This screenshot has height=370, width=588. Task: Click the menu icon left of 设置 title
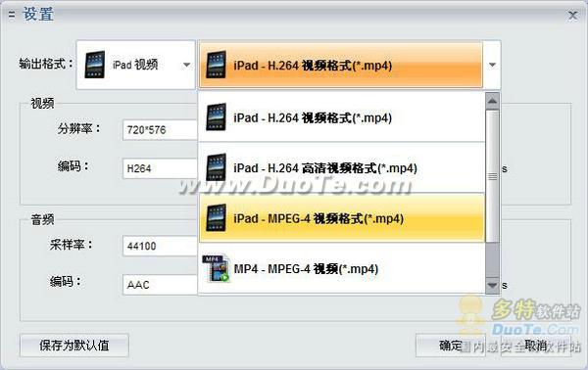pos(12,16)
